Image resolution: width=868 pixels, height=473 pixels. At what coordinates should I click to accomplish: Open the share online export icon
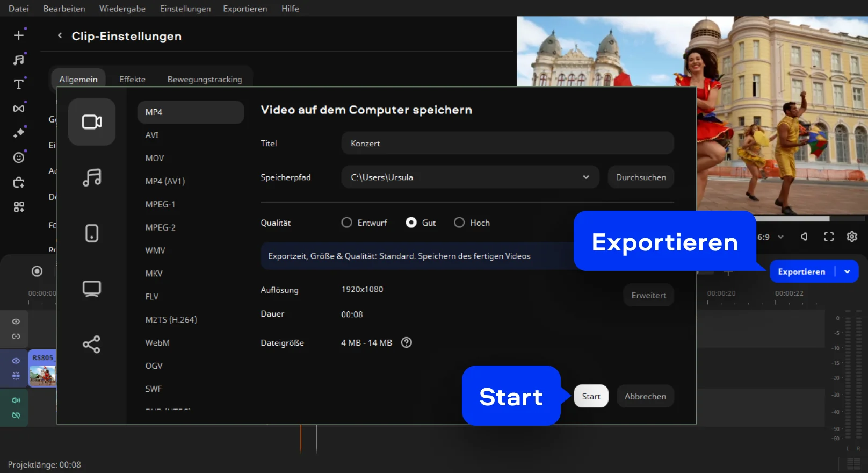point(92,344)
